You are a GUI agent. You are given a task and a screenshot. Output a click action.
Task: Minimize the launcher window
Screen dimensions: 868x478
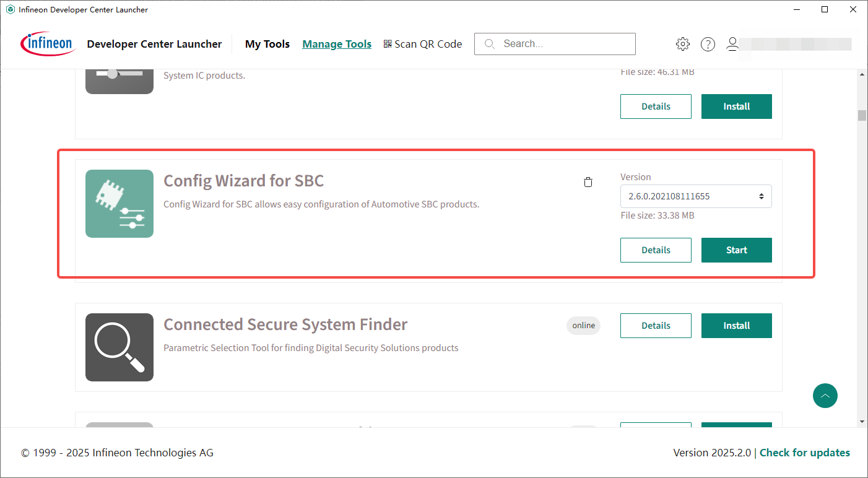796,9
